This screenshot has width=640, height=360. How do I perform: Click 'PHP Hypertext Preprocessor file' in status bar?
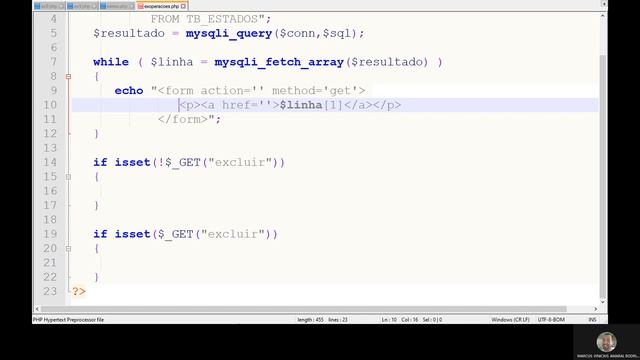tap(68, 320)
